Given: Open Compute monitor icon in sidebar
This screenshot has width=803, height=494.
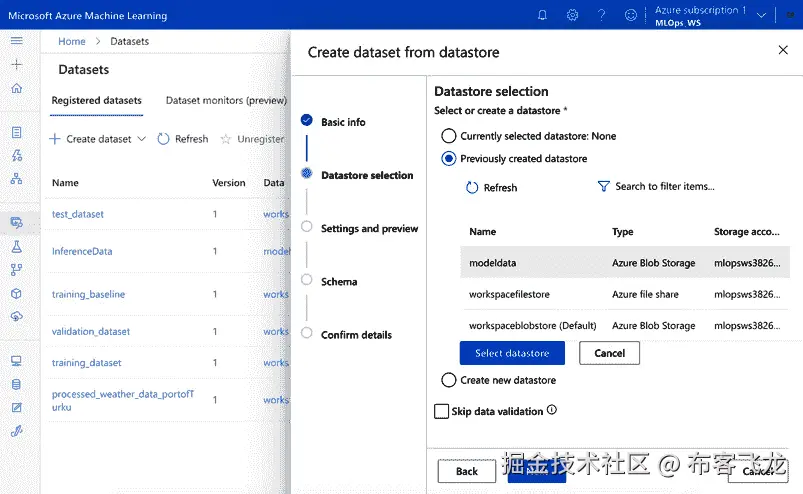Looking at the screenshot, I should tap(16, 361).
